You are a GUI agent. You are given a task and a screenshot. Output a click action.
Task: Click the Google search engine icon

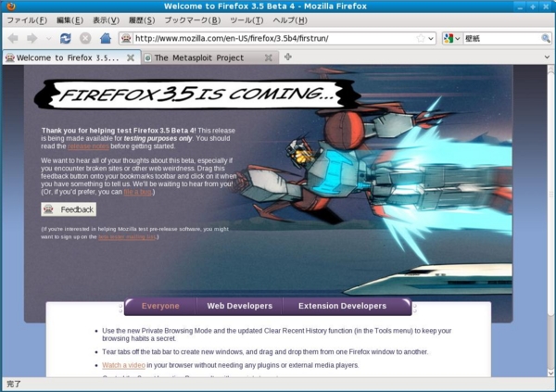(449, 38)
